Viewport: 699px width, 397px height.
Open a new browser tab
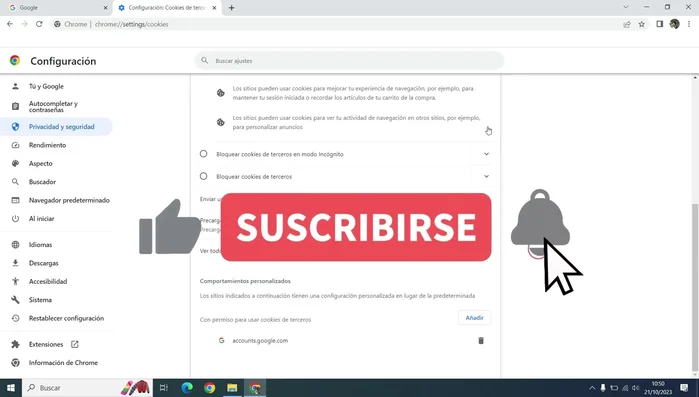coord(231,8)
